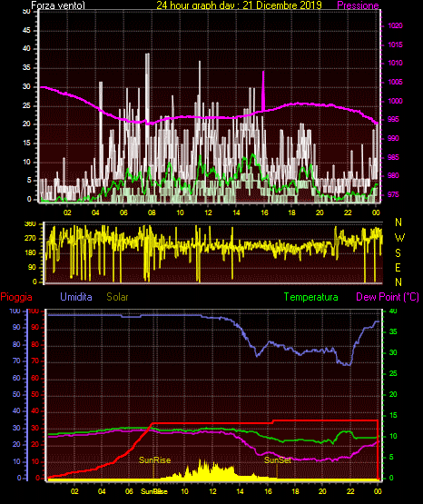Click the 180 value on wind direction axis
This screenshot has width=423, height=504.
(x=30, y=253)
